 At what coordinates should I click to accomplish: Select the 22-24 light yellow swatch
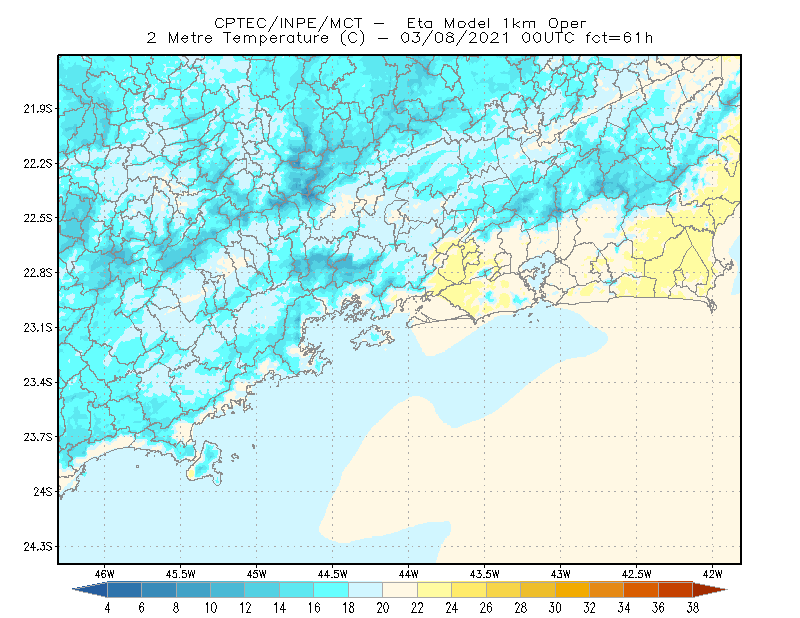coord(434,590)
